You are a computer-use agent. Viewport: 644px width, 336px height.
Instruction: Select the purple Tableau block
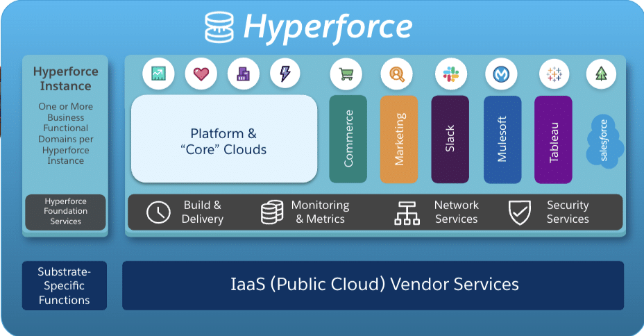click(x=553, y=140)
